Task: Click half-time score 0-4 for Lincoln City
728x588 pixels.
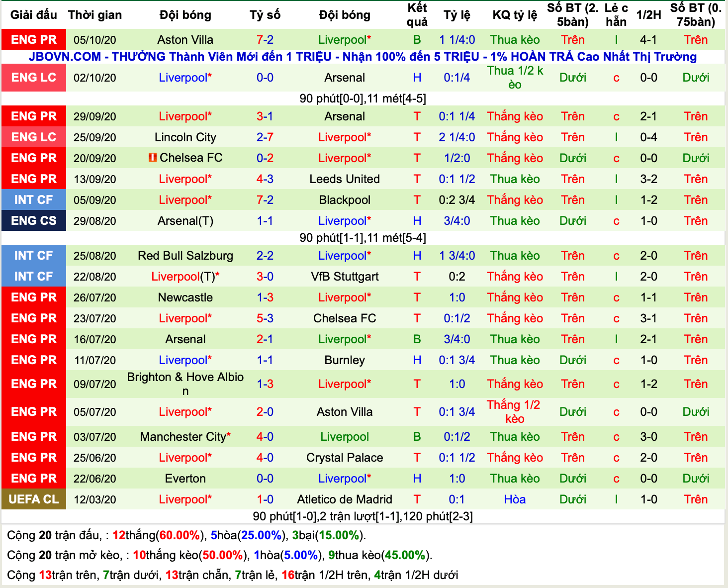Action: (649, 137)
